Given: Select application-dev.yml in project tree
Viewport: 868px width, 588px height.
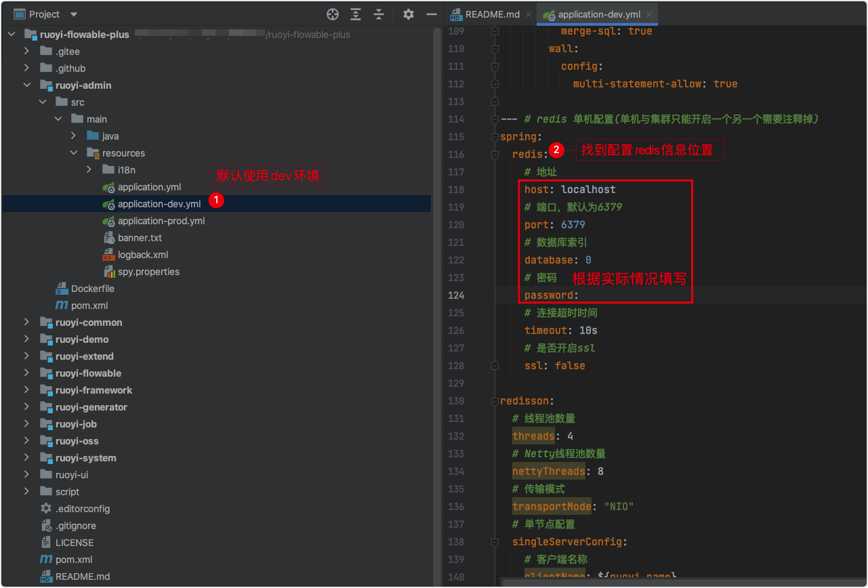Looking at the screenshot, I should [x=159, y=204].
